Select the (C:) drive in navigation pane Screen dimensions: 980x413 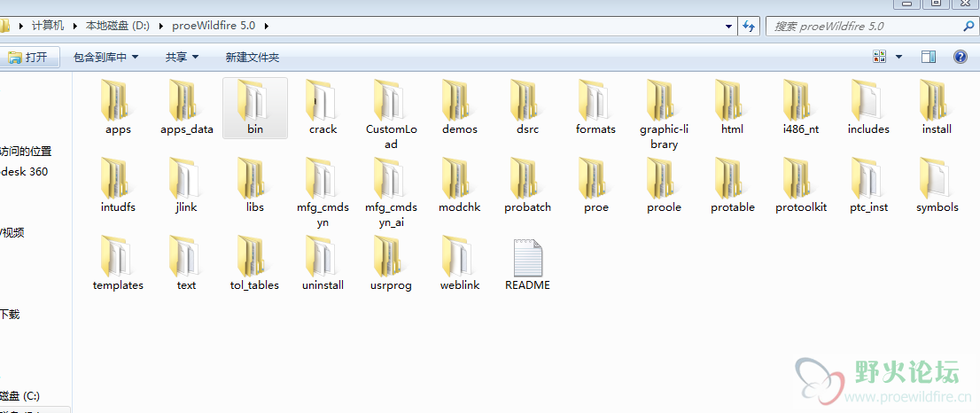click(20, 395)
